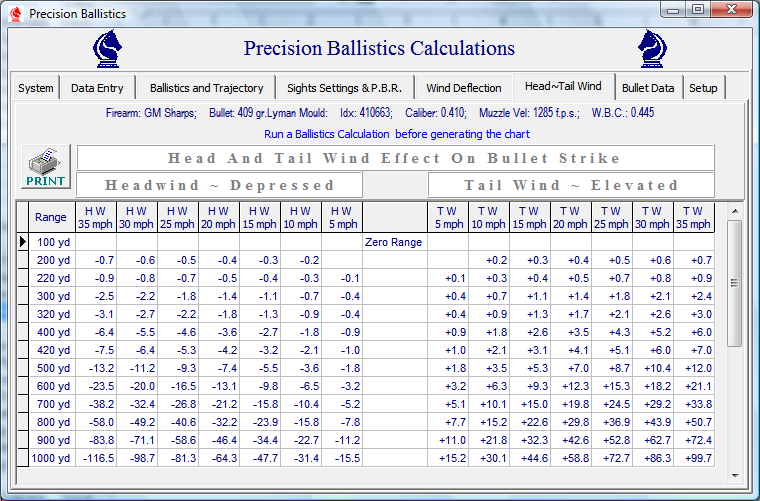Screen dimensions: 760x501
Task: Click the Zero Range cell
Action: [394, 242]
